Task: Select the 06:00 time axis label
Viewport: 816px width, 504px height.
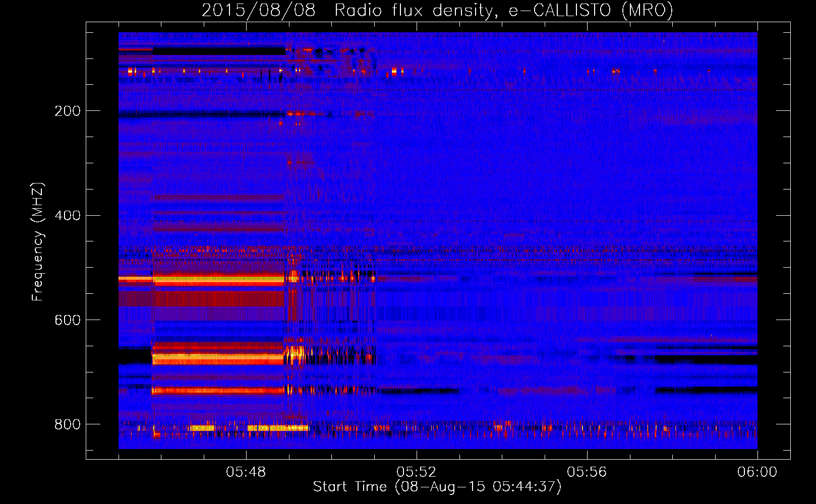Action: point(757,472)
